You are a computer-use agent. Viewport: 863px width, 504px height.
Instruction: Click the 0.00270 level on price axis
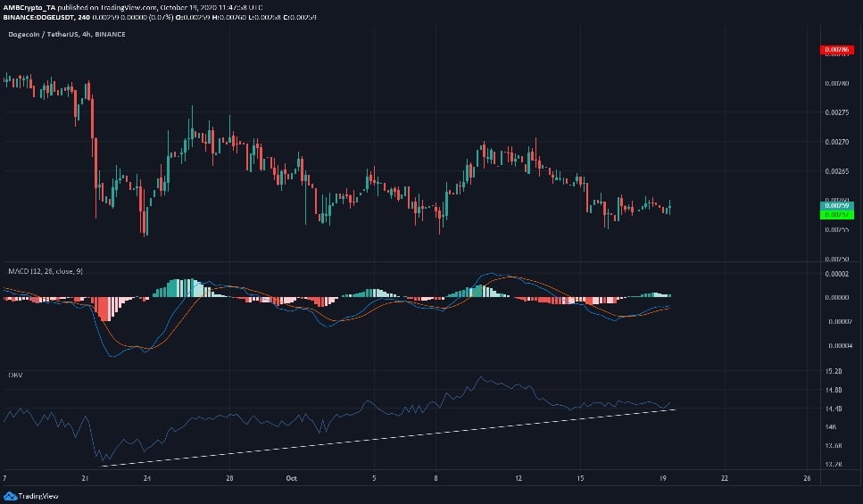click(836, 142)
